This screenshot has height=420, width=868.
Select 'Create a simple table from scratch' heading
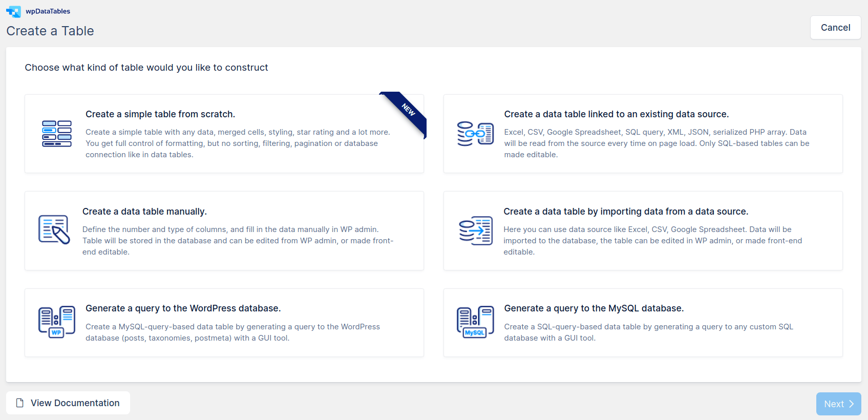pos(160,114)
